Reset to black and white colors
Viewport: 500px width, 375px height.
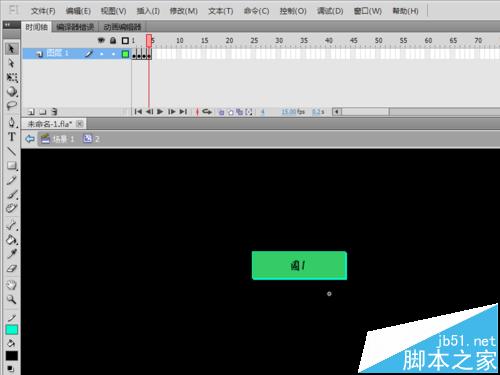tap(10, 369)
